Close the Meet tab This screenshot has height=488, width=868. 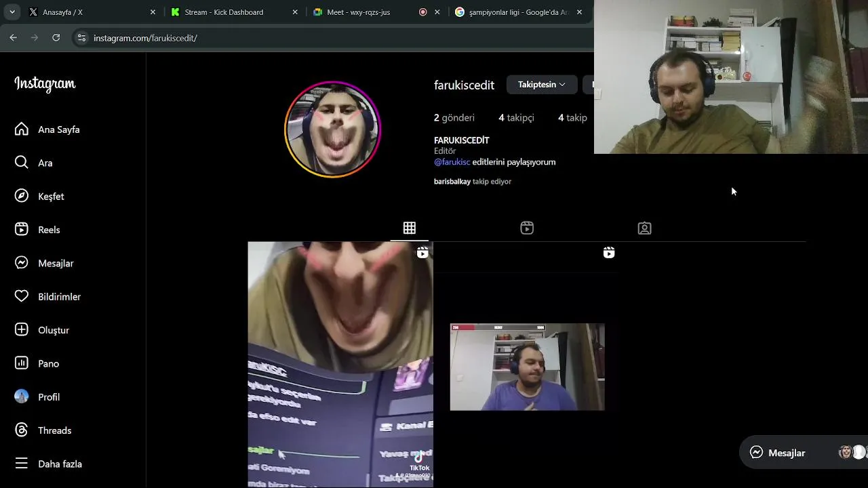click(437, 12)
